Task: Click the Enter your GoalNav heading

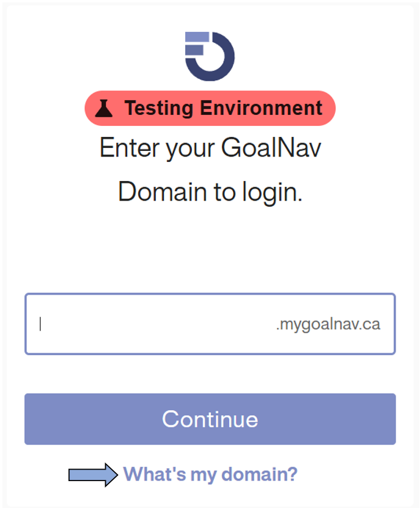Action: click(210, 147)
